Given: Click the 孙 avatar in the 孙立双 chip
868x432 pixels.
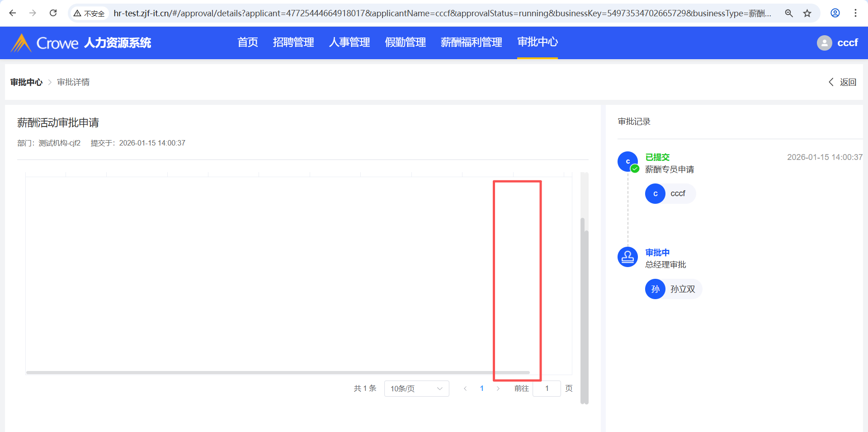Looking at the screenshot, I should (655, 289).
